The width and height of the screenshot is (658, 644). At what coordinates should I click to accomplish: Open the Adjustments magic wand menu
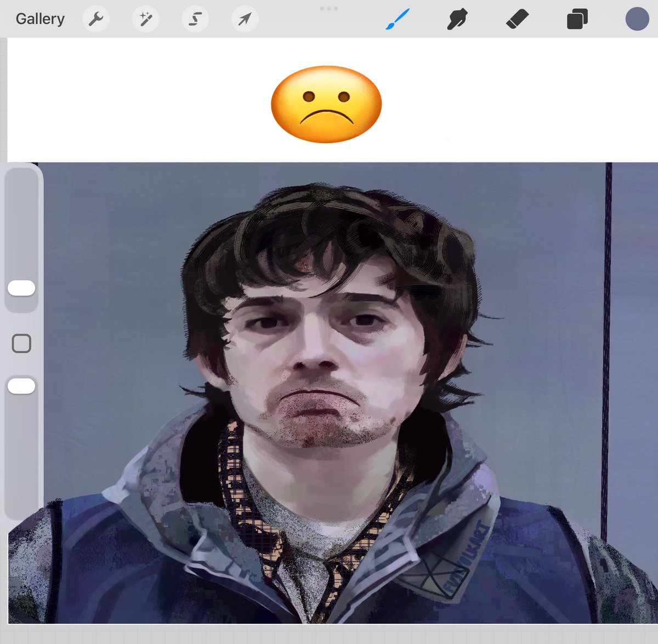[x=146, y=19]
